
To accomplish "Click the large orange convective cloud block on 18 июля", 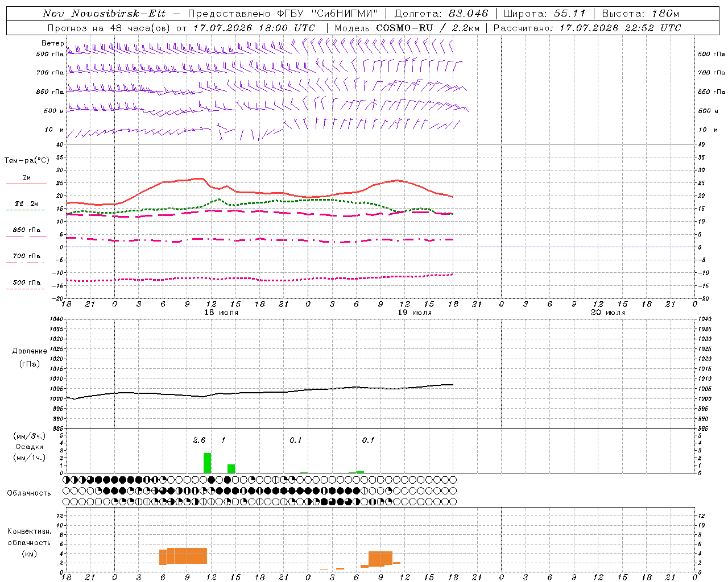I will coord(183,556).
